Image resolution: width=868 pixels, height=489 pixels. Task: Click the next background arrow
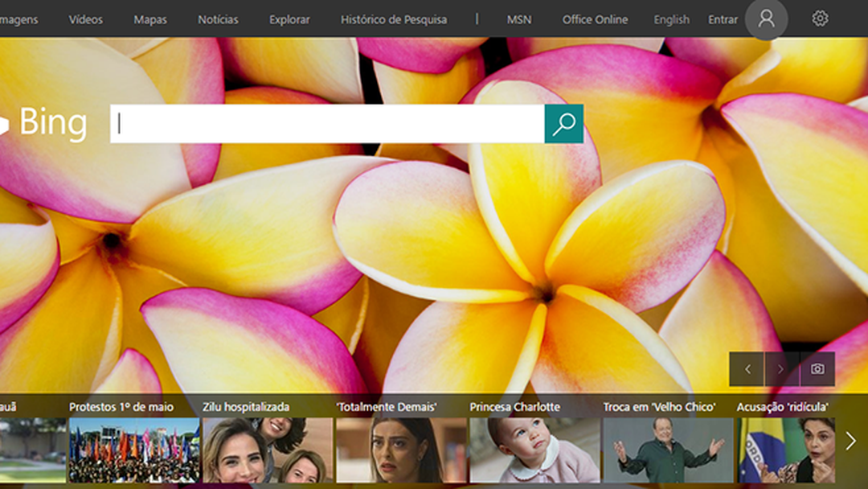781,368
